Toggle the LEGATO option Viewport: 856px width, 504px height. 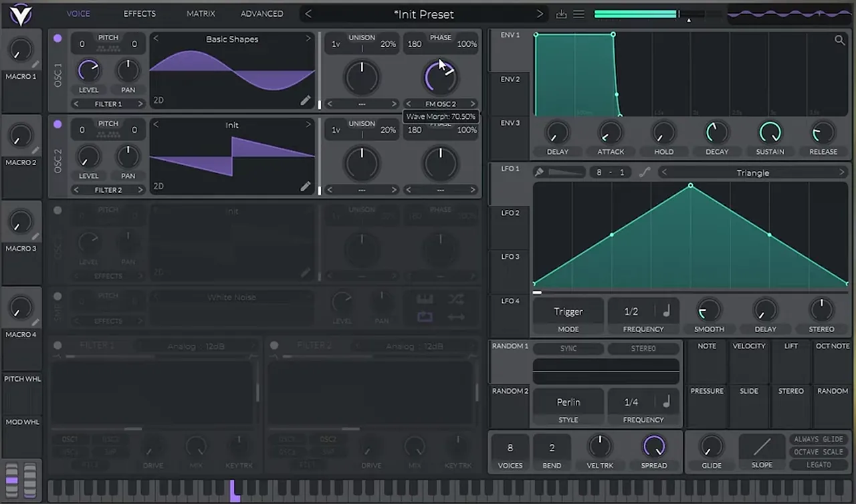pos(819,465)
